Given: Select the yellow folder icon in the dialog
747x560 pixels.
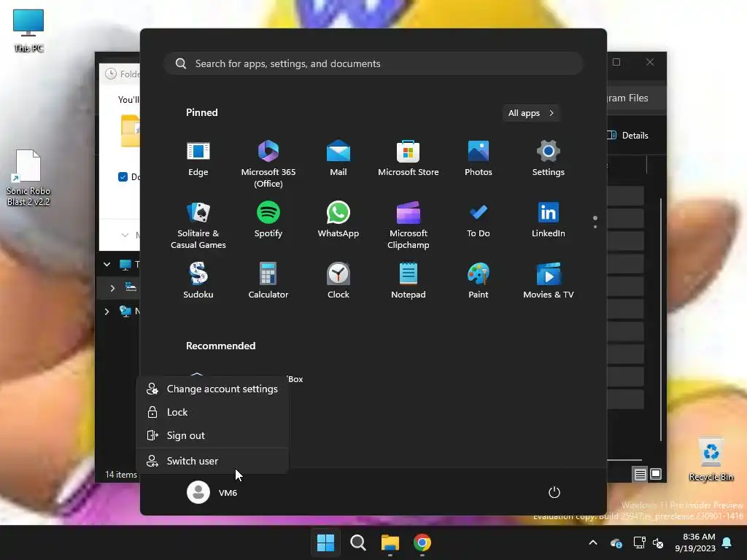Looking at the screenshot, I should click(130, 131).
